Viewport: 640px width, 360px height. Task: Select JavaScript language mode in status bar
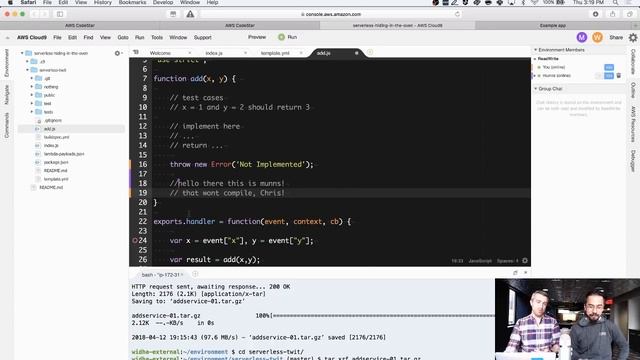(480, 260)
